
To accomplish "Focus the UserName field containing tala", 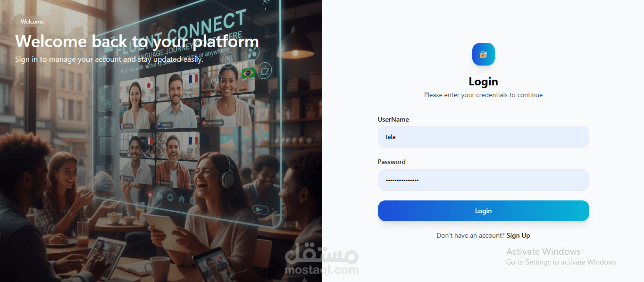I will coord(483,137).
